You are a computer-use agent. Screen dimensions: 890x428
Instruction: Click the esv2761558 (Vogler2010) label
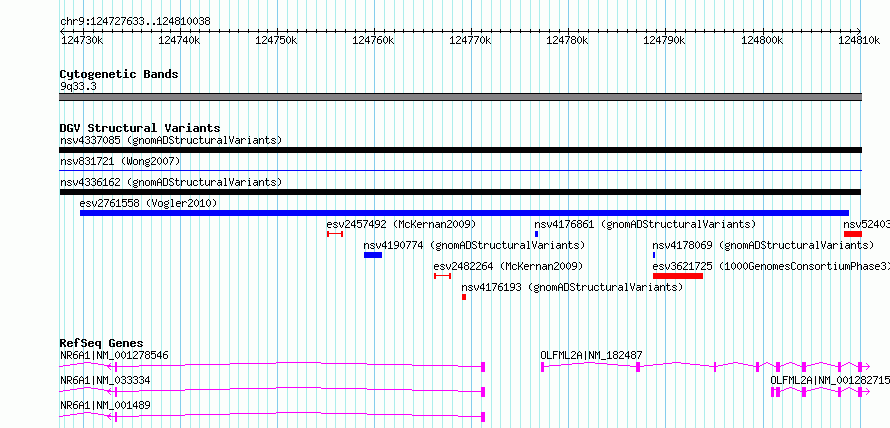click(148, 203)
